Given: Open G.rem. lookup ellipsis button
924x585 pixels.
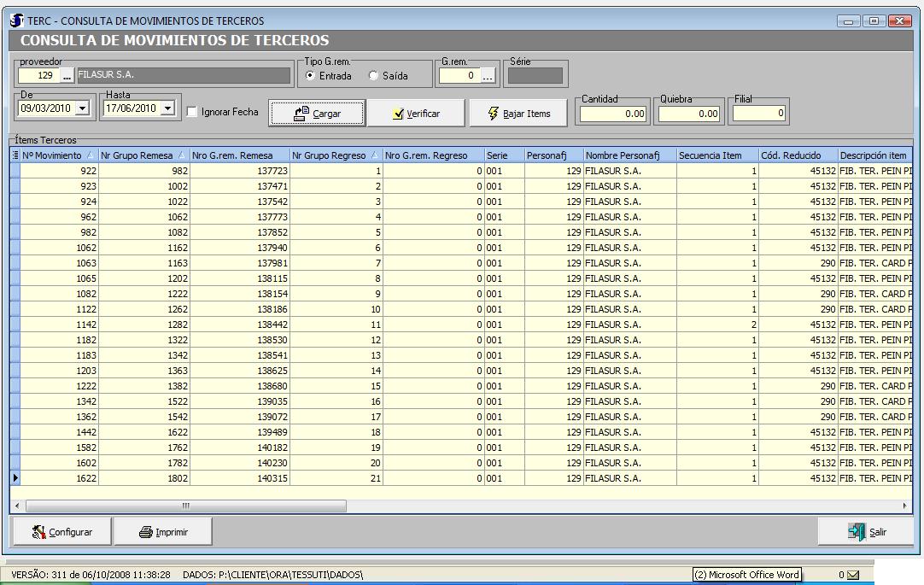Looking at the screenshot, I should pyautogui.click(x=488, y=76).
